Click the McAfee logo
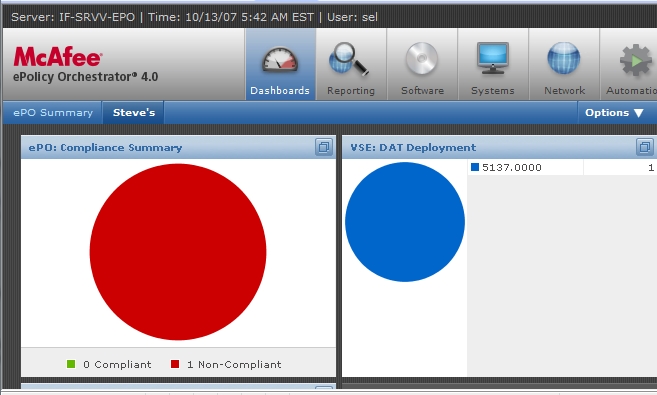This screenshot has width=657, height=395. [57, 57]
